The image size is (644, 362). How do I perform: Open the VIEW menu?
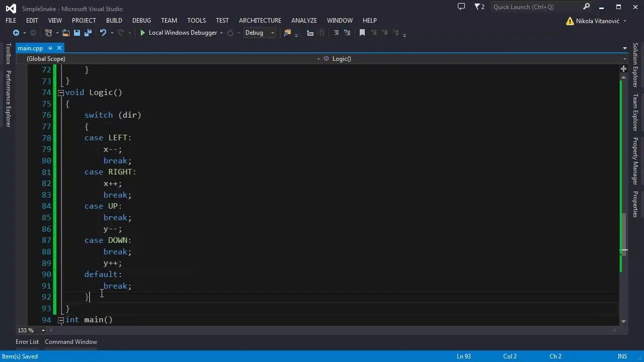55,21
